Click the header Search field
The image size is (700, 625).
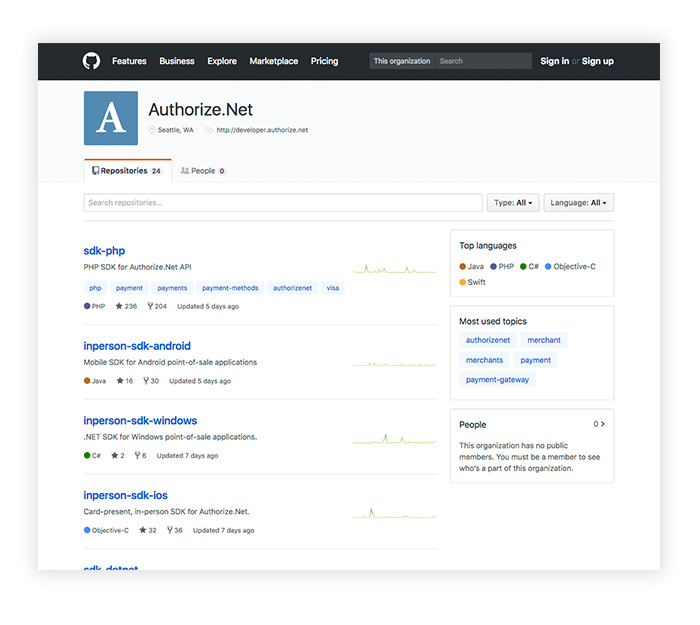click(x=483, y=61)
